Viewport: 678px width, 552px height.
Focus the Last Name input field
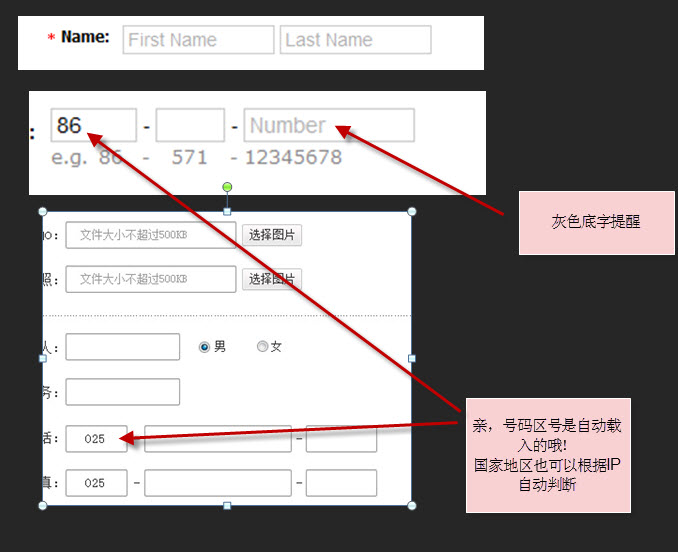(x=355, y=40)
